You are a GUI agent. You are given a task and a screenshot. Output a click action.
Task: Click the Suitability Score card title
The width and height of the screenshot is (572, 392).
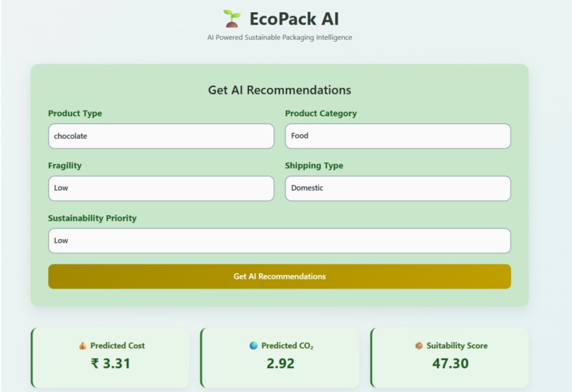coord(457,346)
